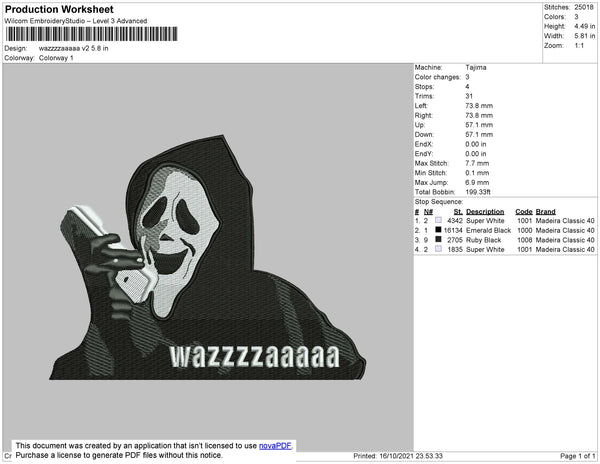Click the Total Bobbin value '199.33ft'

click(x=478, y=192)
